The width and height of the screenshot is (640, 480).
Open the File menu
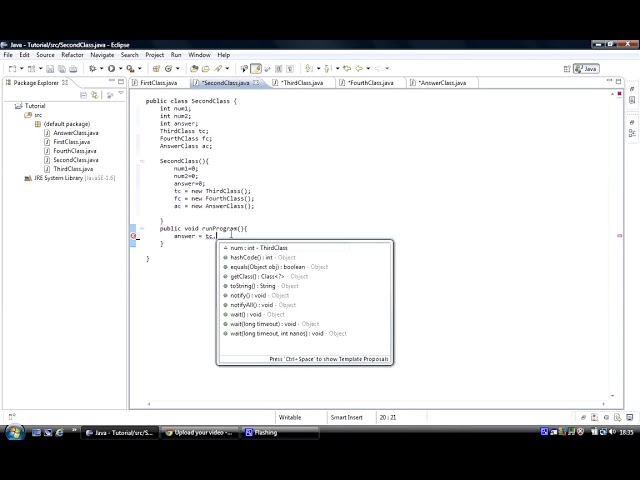pos(8,55)
